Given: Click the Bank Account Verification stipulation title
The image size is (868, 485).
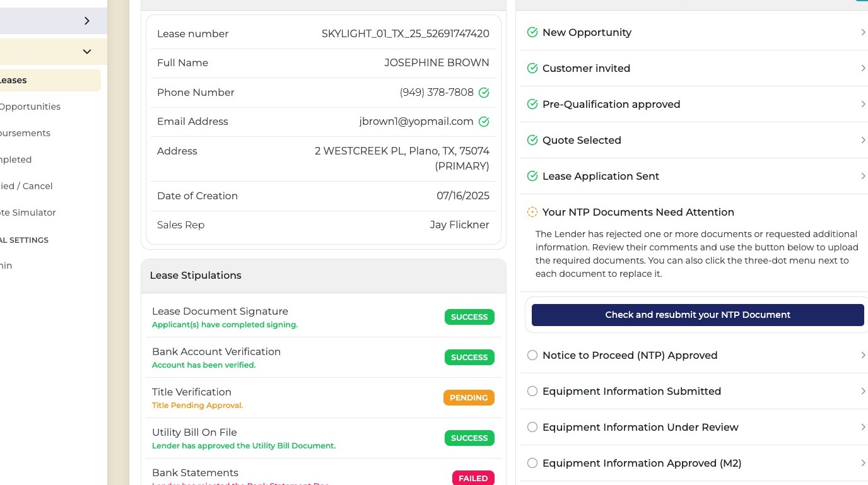Looking at the screenshot, I should tap(216, 352).
